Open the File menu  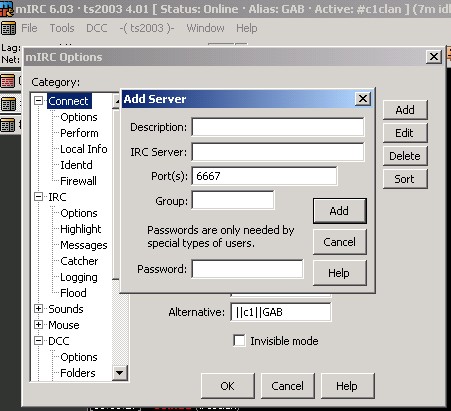(x=29, y=28)
